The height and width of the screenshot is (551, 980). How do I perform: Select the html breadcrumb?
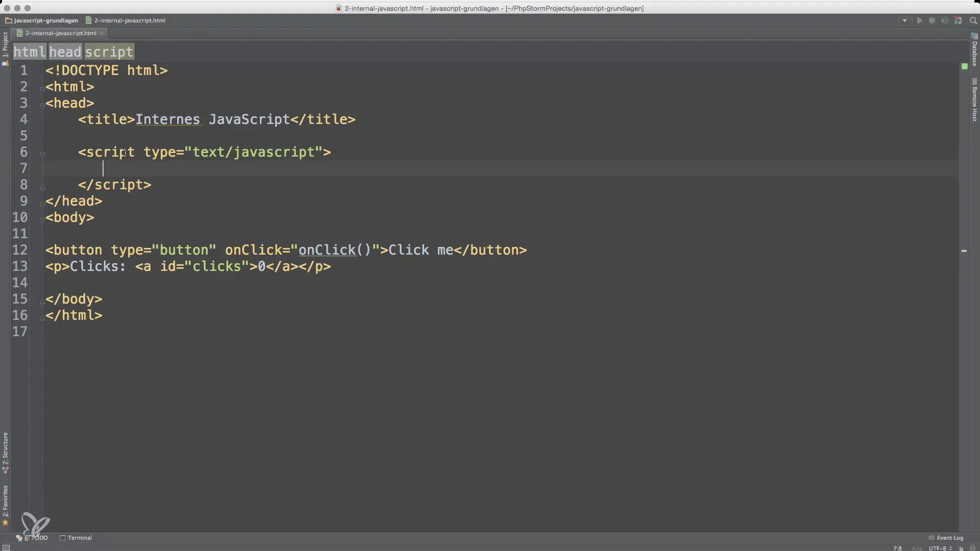[30, 52]
